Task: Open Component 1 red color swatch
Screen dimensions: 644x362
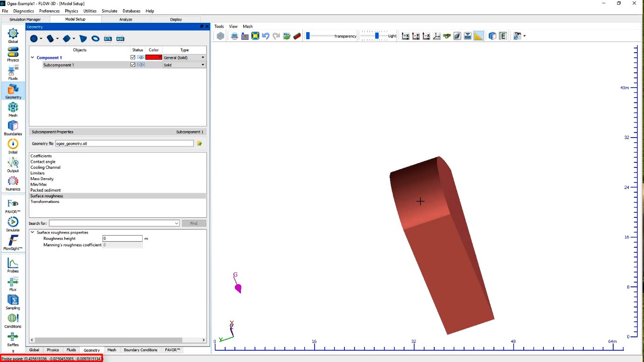Action: 153,57
